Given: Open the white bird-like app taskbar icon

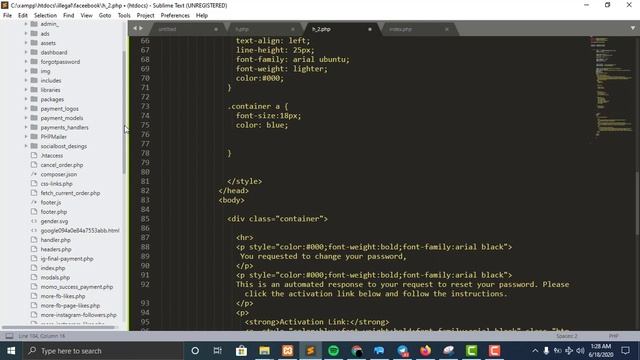Looking at the screenshot, I should (x=449, y=351).
